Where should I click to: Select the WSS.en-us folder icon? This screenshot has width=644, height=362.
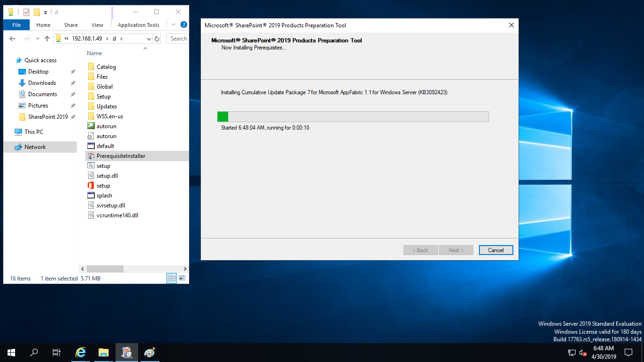[x=91, y=116]
